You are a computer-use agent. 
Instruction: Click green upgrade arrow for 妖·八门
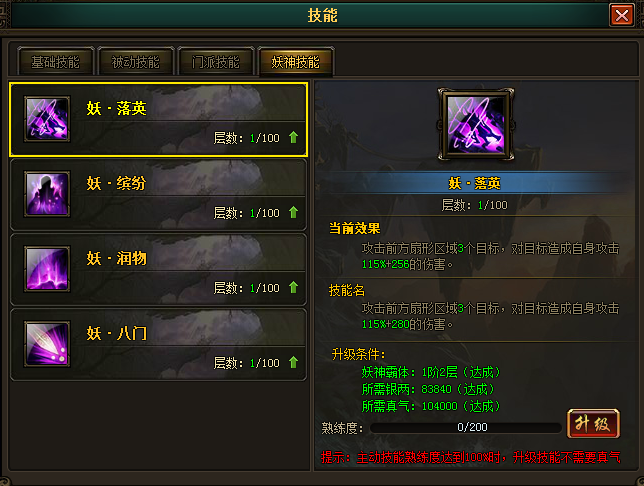point(293,362)
